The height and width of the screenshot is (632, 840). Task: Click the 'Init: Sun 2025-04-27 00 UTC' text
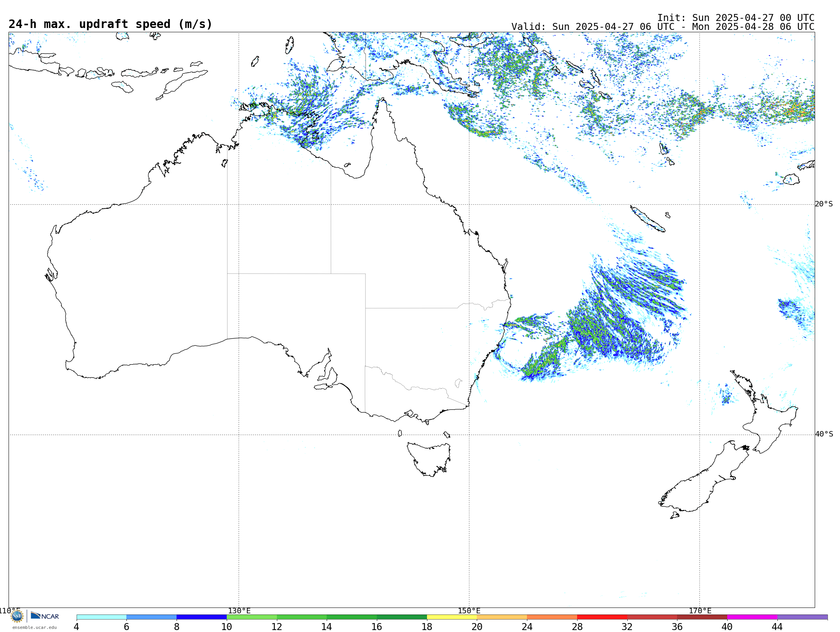[736, 18]
